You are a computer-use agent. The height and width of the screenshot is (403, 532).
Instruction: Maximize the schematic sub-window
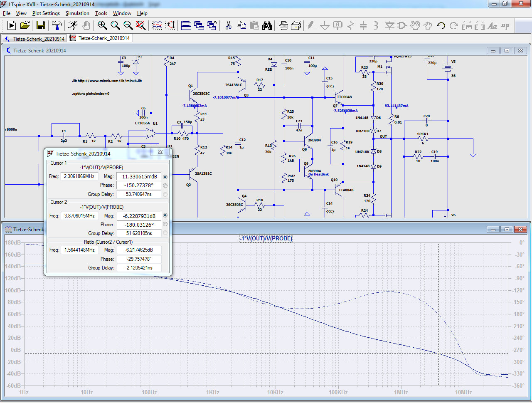point(507,51)
